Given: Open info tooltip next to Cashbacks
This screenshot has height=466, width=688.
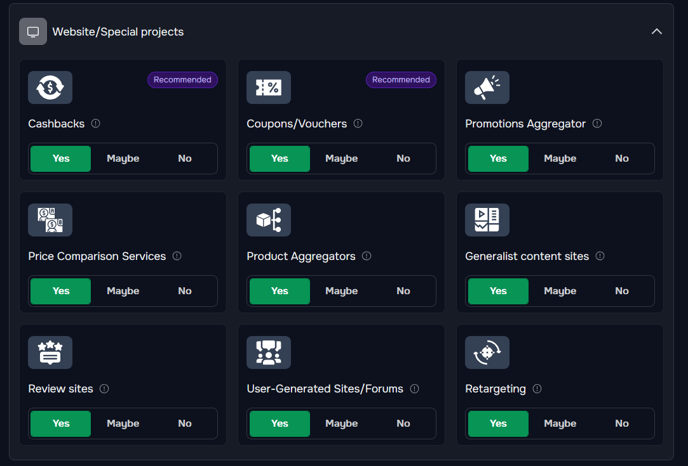Looking at the screenshot, I should 96,124.
